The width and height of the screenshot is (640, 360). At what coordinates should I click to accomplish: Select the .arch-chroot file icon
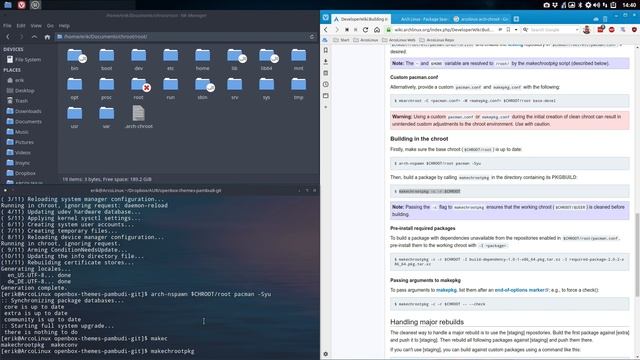138,113
